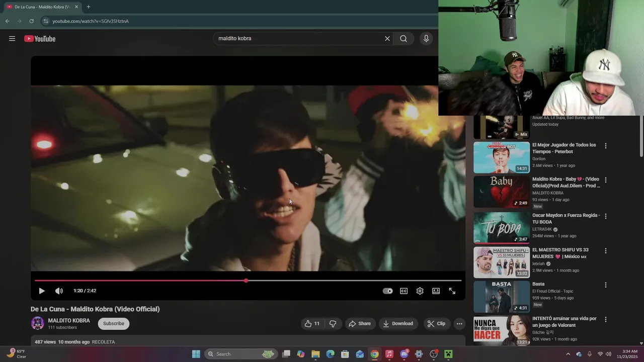This screenshot has width=644, height=362.
Task: Show hidden system tray icons chevron
Action: click(568, 354)
